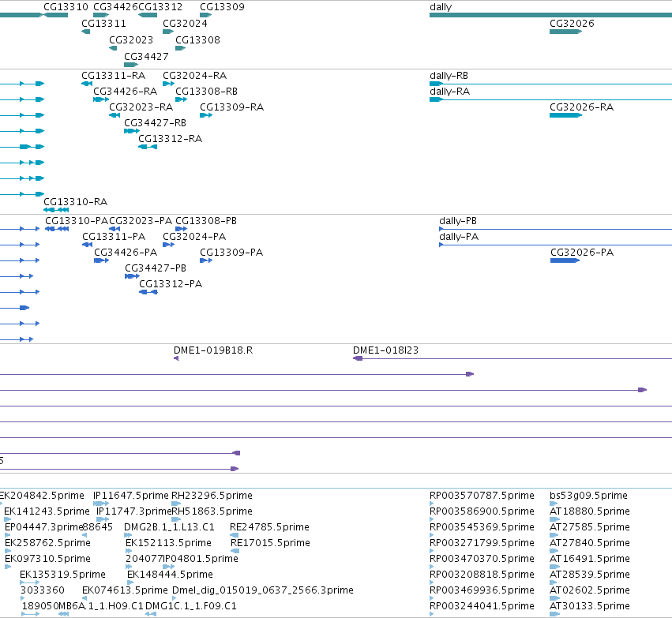
Task: Select the CG32024 gene label
Action: (185, 24)
